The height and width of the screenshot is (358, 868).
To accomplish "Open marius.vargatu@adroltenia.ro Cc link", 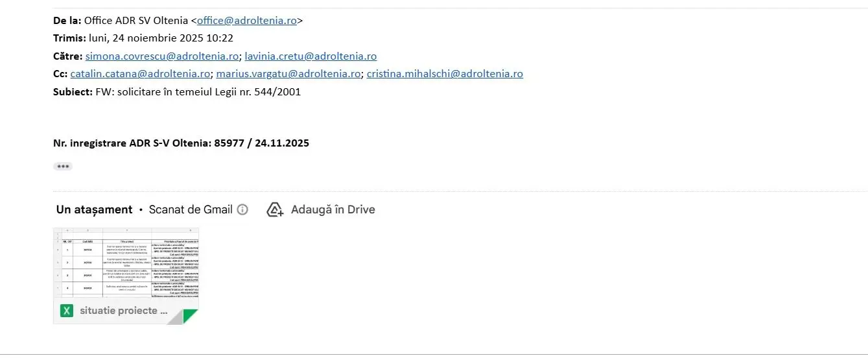I will click(288, 74).
